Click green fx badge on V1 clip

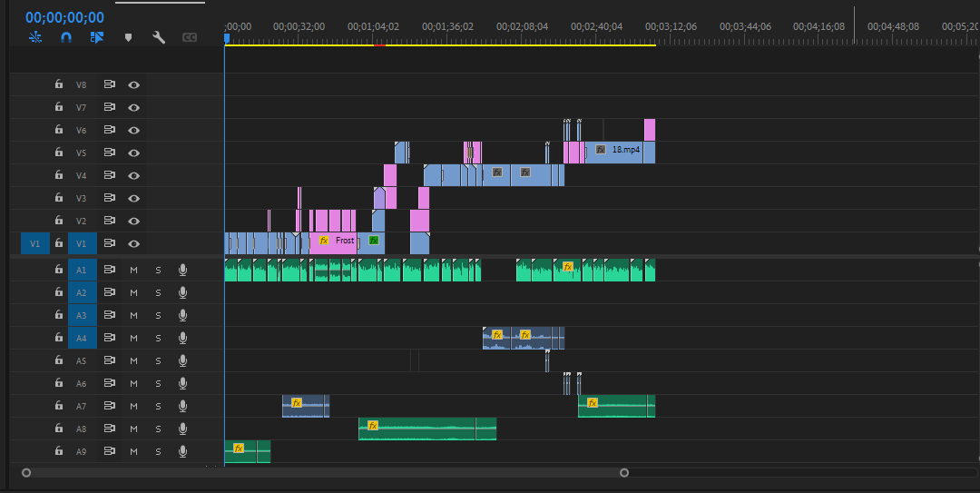[374, 241]
